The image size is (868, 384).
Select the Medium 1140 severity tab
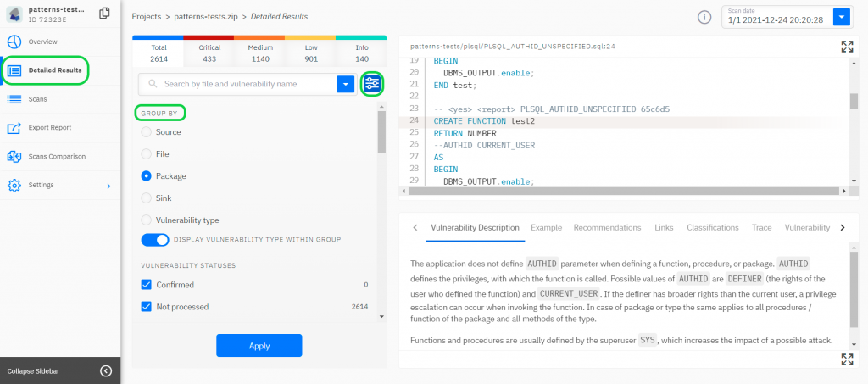(x=260, y=53)
